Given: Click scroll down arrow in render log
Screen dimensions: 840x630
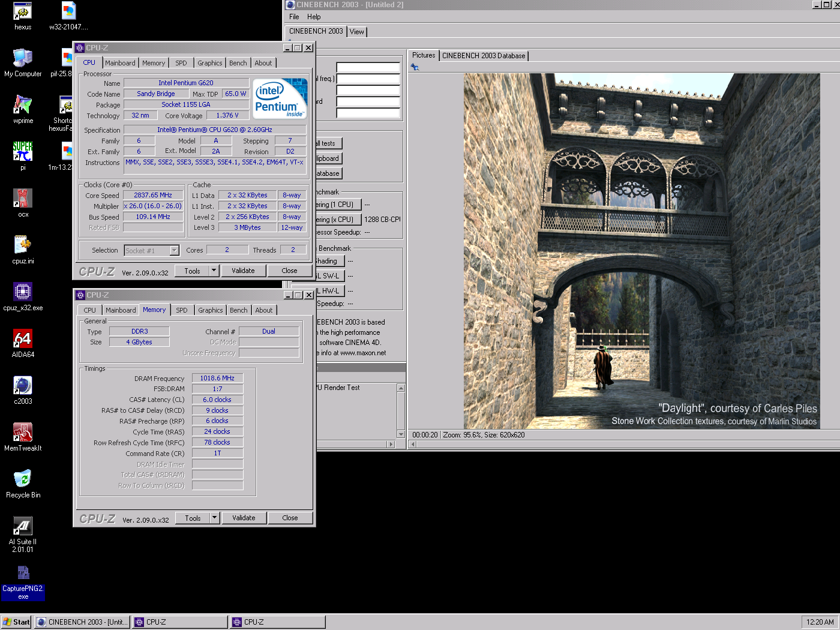Looking at the screenshot, I should [x=401, y=434].
